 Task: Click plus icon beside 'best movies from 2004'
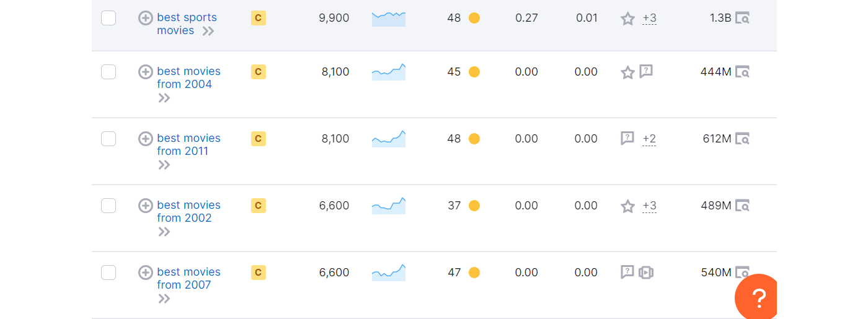[x=145, y=72]
